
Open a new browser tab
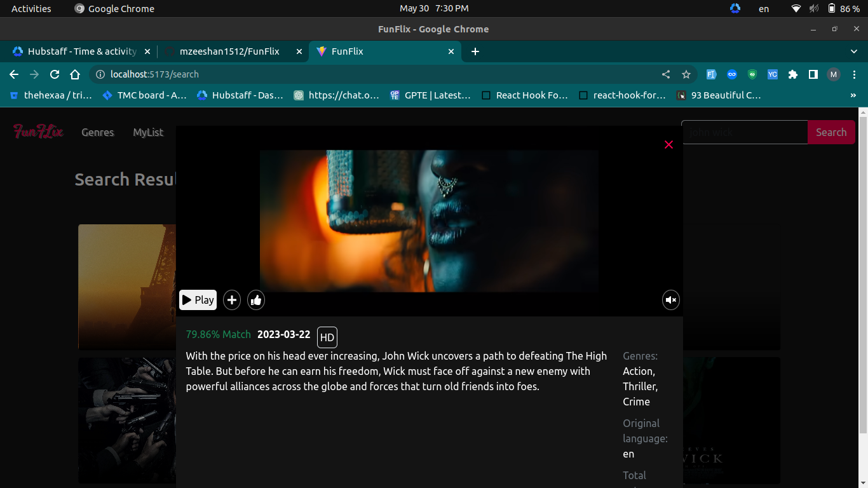[475, 51]
